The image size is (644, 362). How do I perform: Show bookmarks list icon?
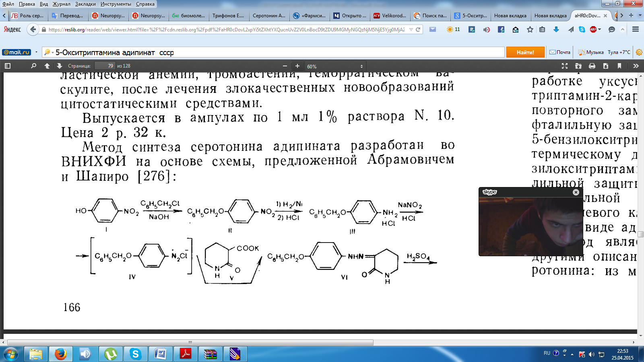coord(542,29)
